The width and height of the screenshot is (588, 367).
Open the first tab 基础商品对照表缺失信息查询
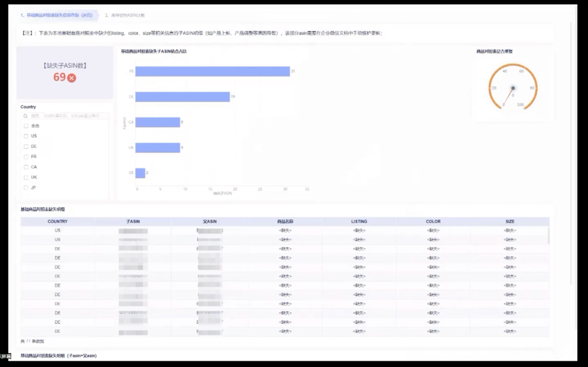click(x=56, y=15)
